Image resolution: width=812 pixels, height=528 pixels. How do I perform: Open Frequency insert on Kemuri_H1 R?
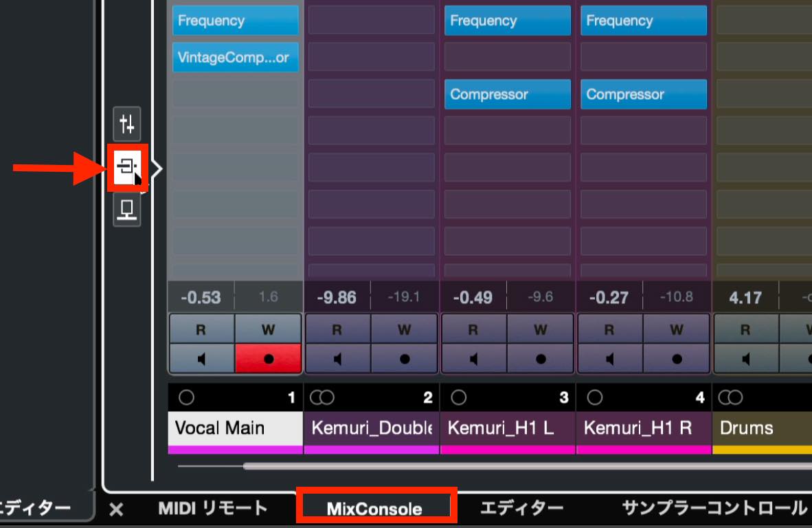[644, 21]
